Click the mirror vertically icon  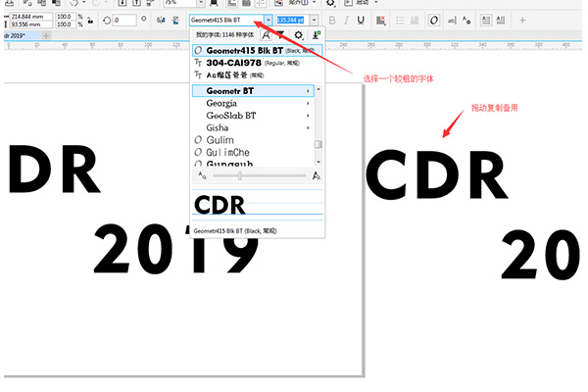click(175, 21)
